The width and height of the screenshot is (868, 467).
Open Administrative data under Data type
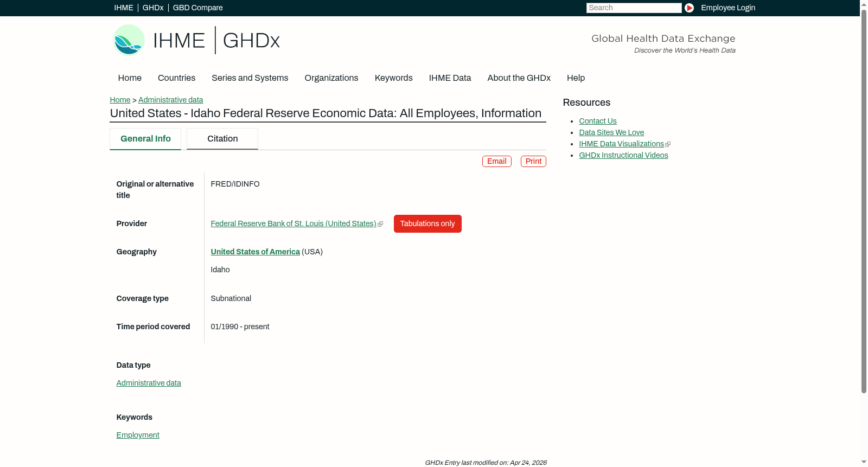point(149,383)
